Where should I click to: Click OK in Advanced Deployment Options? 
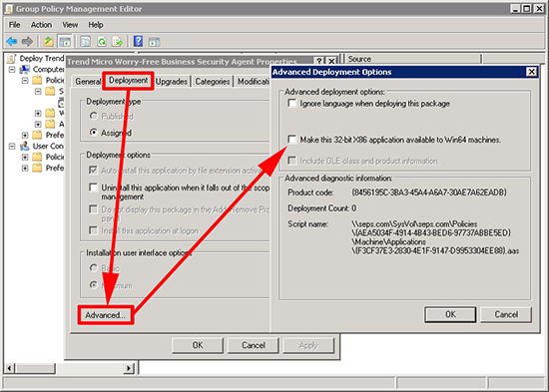click(450, 314)
